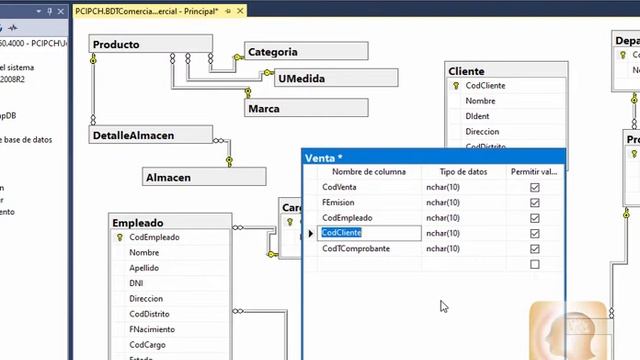Click the Venta table title bar
640x360 pixels.
tap(434, 158)
